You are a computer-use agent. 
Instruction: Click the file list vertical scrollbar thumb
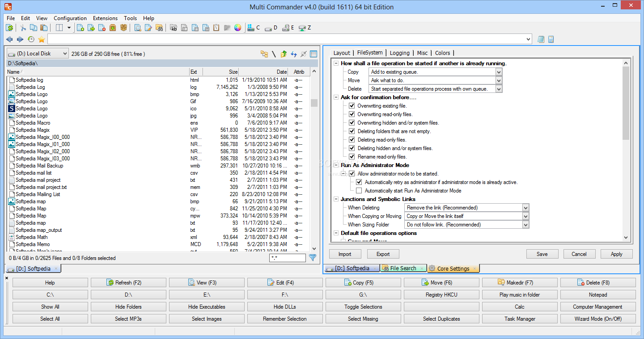point(314,103)
